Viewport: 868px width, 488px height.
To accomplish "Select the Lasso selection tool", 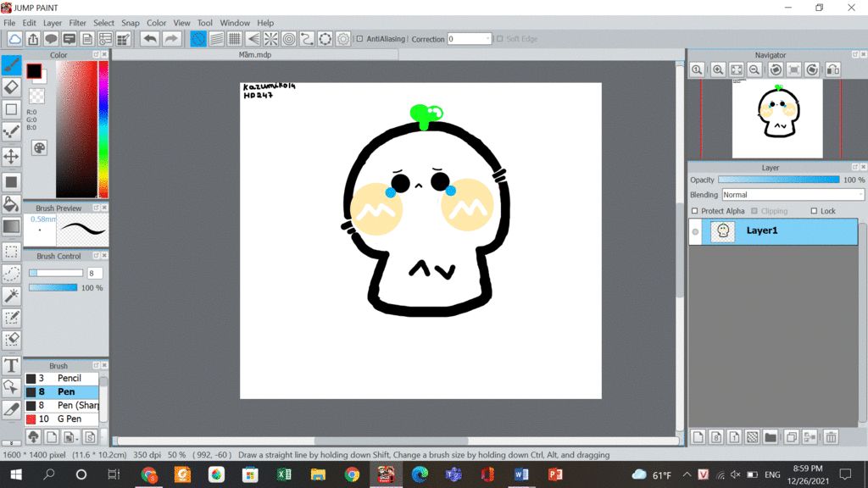I will (x=11, y=274).
